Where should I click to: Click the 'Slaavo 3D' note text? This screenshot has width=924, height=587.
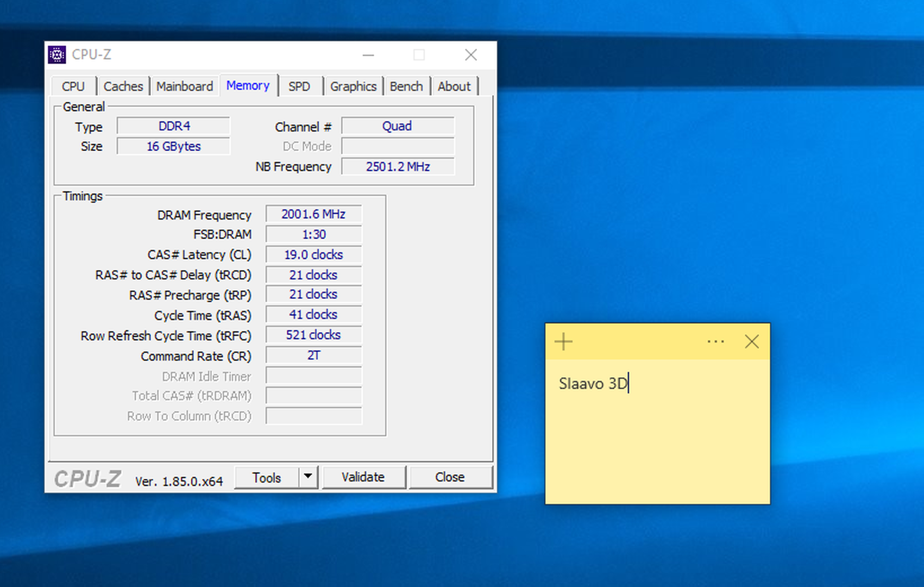pyautogui.click(x=593, y=384)
